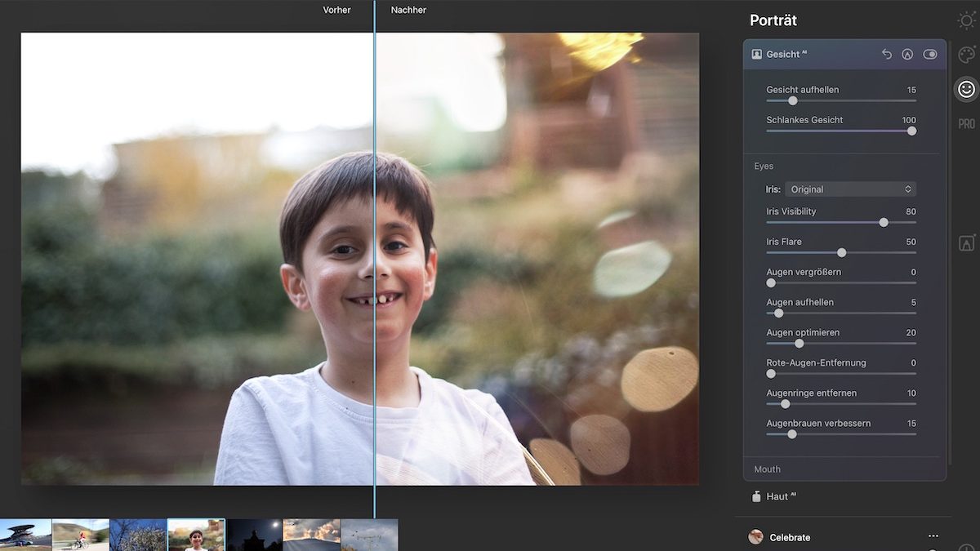Open the PRO tools category
The image size is (980, 551).
[966, 124]
